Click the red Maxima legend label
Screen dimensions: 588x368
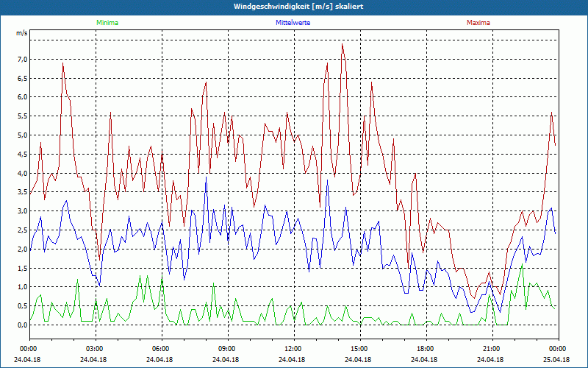click(x=478, y=23)
